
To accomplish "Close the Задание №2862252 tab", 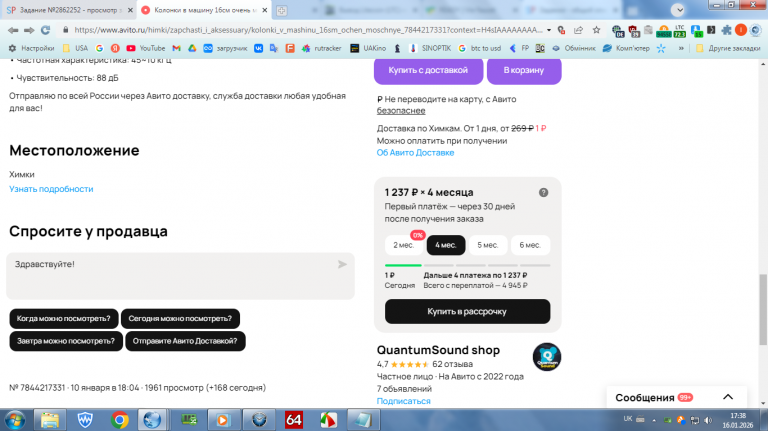I will [130, 10].
